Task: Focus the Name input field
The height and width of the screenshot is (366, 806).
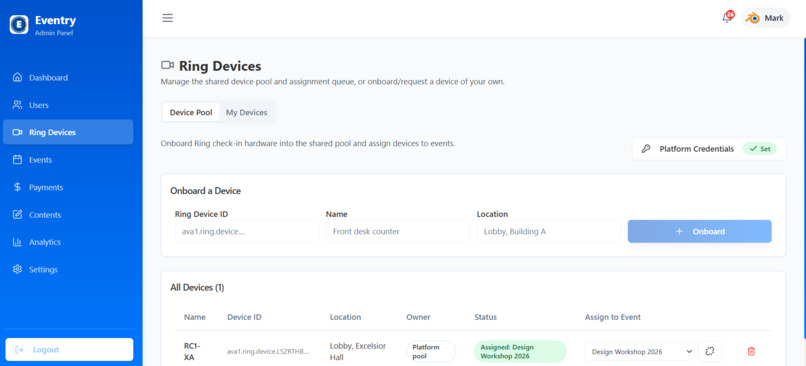Action: click(398, 231)
